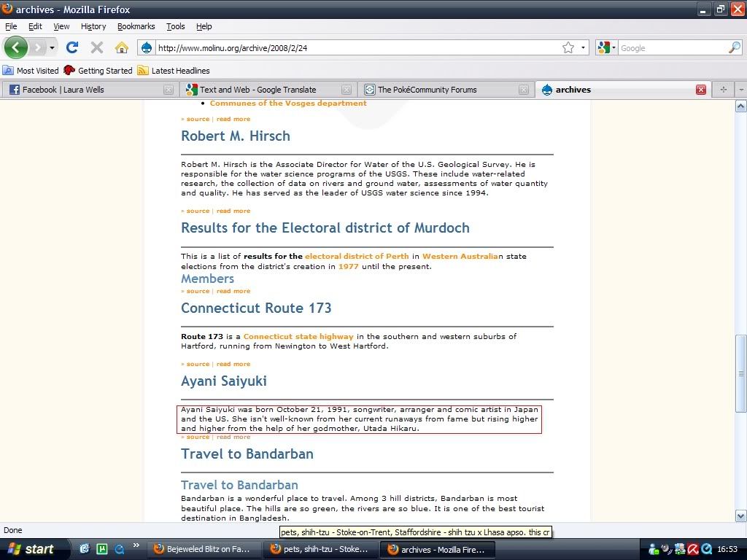
Task: Open the Bookmarks menu
Action: [x=136, y=26]
